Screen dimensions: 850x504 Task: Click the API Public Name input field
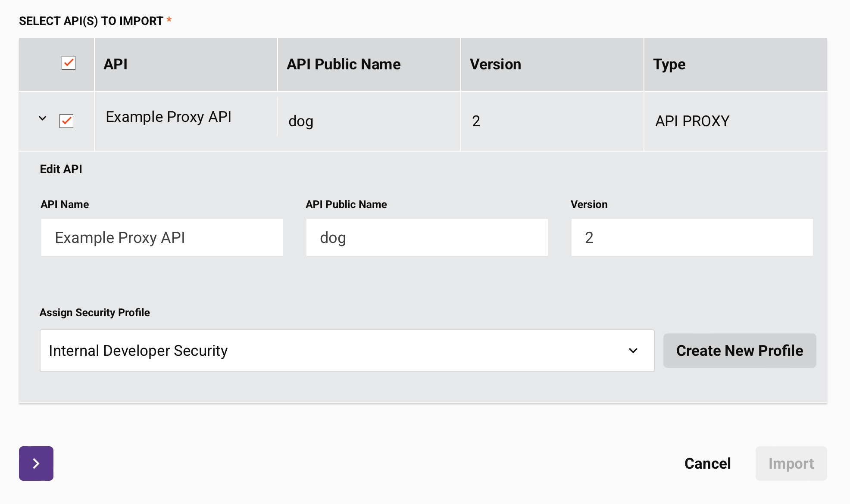click(427, 237)
